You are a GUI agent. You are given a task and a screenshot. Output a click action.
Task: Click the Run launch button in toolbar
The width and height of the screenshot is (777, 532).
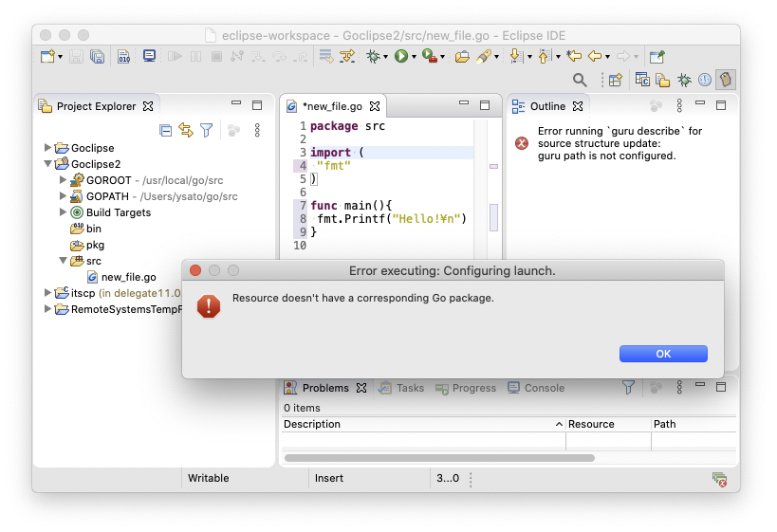tap(401, 57)
